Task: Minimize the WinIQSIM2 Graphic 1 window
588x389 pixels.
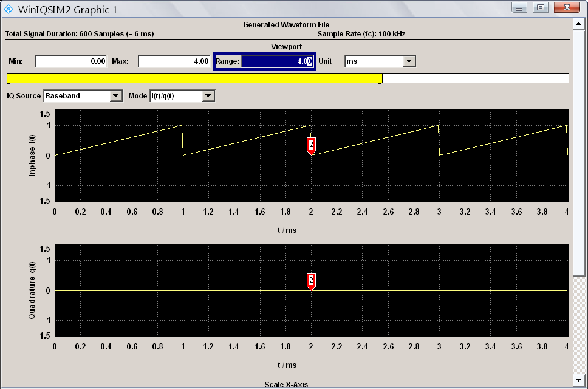Action: 519,8
